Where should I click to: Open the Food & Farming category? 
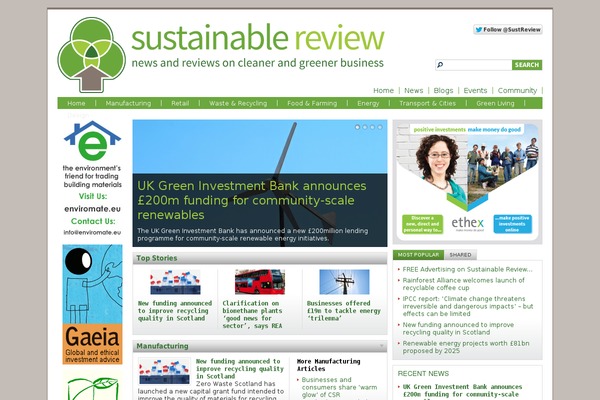point(312,103)
